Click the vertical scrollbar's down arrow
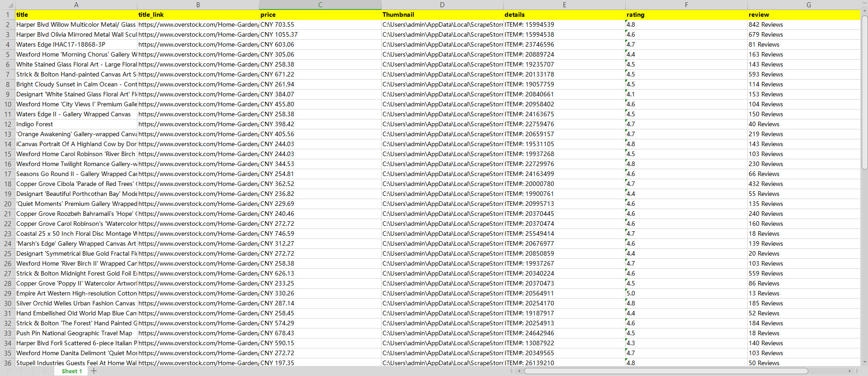The height and width of the screenshot is (376, 868). [x=864, y=362]
